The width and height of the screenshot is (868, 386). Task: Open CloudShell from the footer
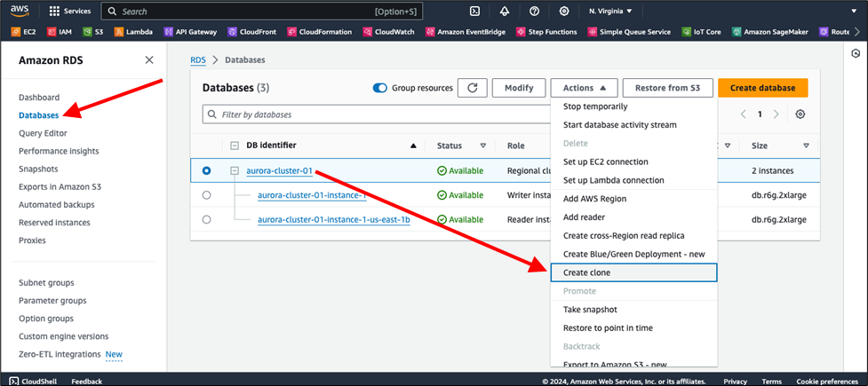click(34, 381)
